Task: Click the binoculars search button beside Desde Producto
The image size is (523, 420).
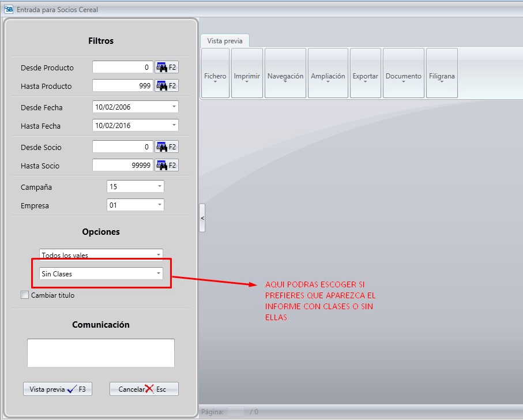Action: [166, 67]
